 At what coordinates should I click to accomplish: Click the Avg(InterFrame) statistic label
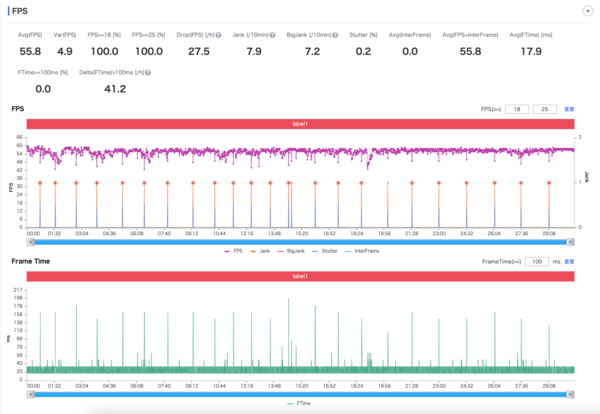coord(410,35)
